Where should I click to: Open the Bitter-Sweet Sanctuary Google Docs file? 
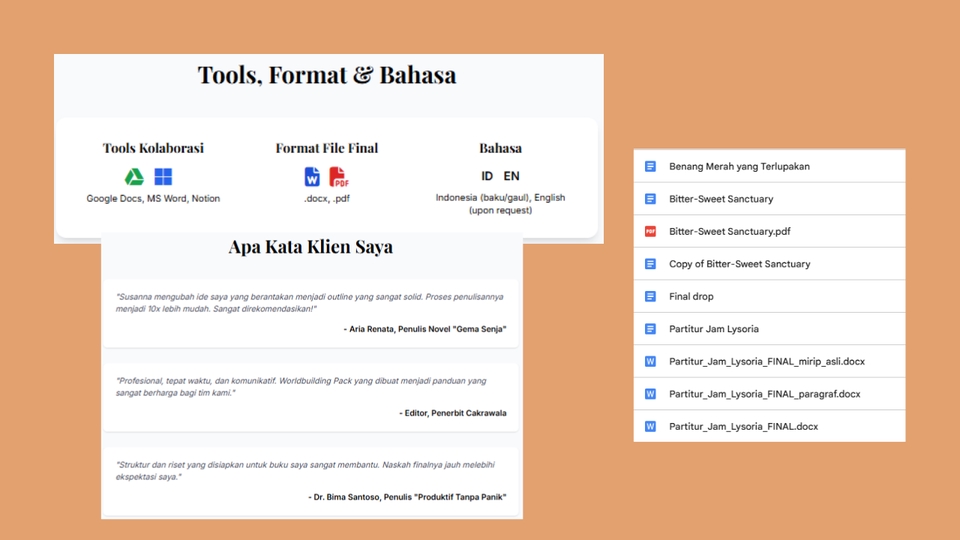pyautogui.click(x=720, y=199)
